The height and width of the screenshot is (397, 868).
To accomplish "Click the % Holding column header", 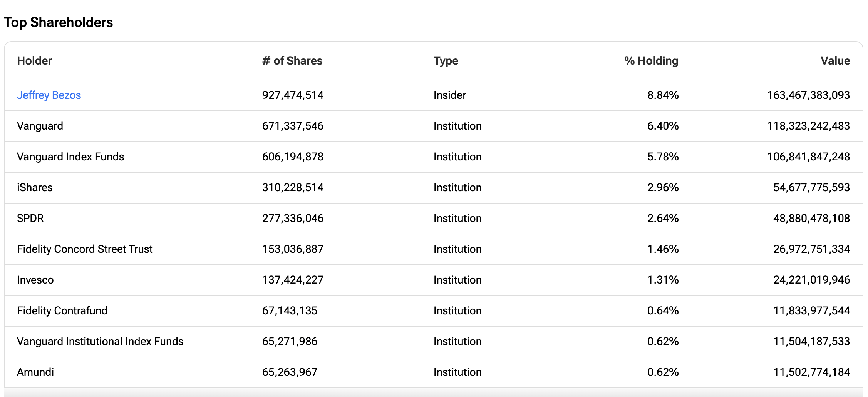I will [651, 61].
